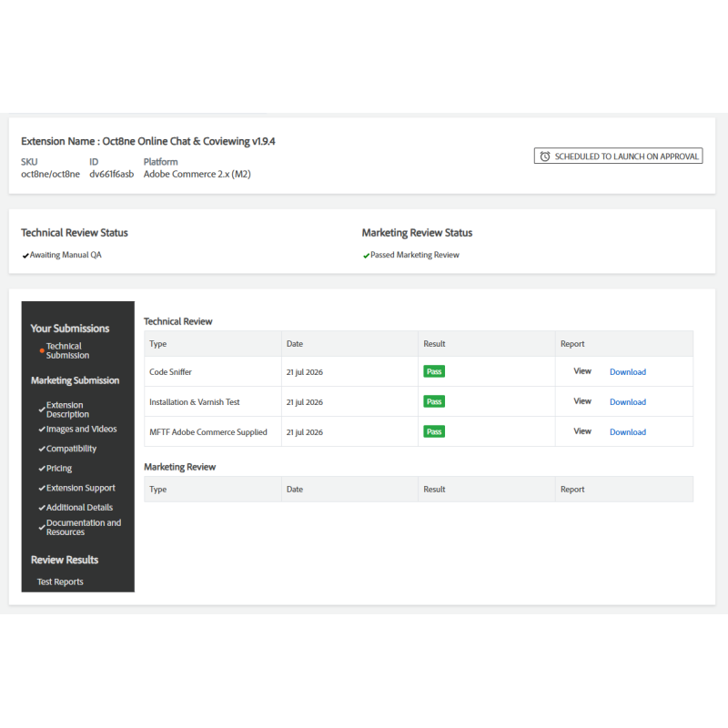Click the checkmark beside Compatibility
The height and width of the screenshot is (728, 728).
[42, 449]
